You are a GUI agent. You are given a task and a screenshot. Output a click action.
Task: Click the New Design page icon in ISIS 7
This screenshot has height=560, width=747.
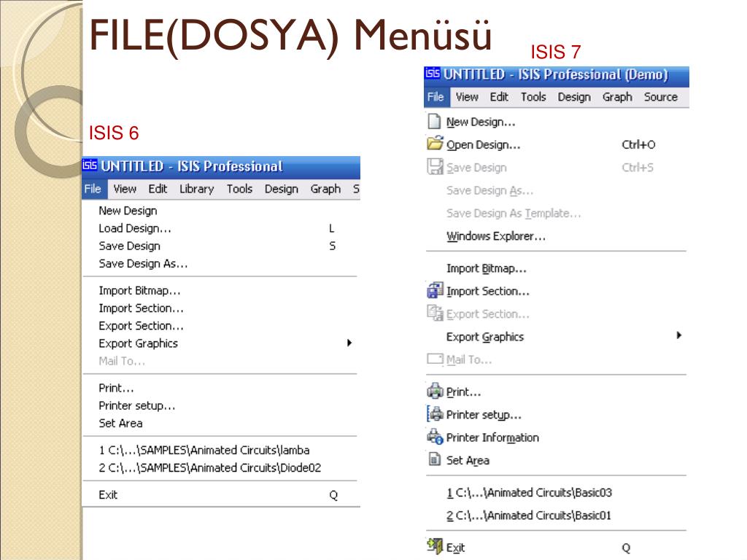point(434,122)
